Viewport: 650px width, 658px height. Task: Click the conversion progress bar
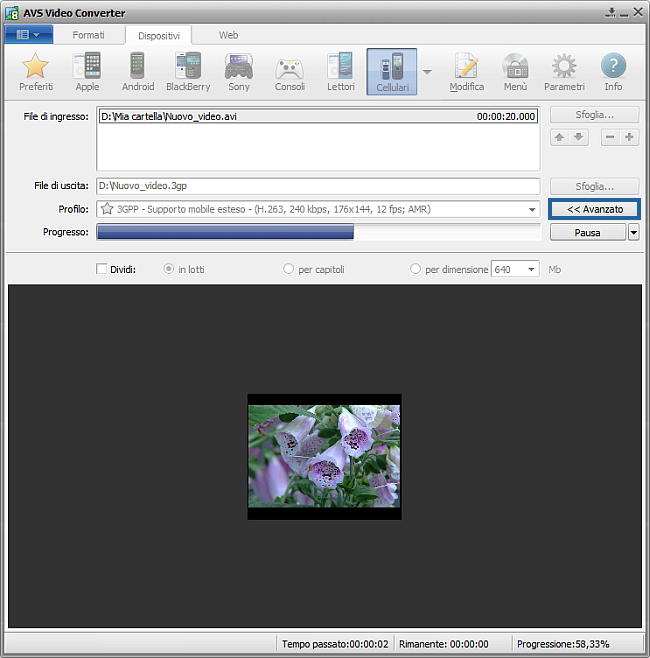pos(318,232)
